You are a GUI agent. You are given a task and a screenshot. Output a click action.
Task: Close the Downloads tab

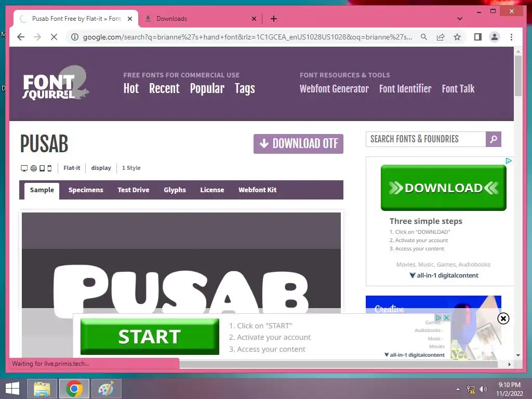[x=254, y=19]
